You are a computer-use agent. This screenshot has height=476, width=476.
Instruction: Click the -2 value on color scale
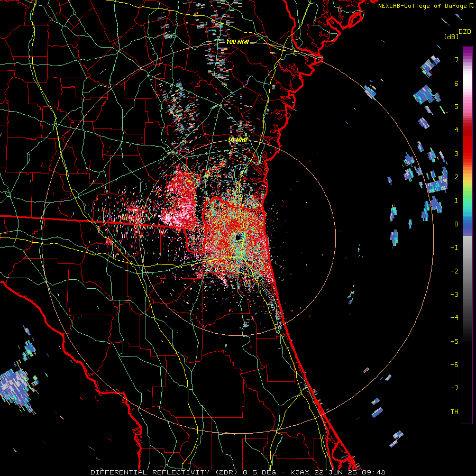point(454,271)
